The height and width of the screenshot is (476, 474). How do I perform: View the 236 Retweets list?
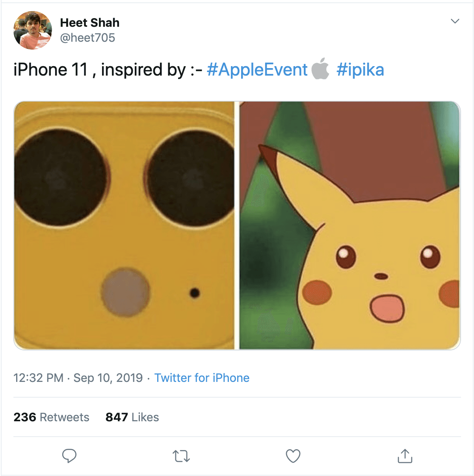[x=51, y=417]
